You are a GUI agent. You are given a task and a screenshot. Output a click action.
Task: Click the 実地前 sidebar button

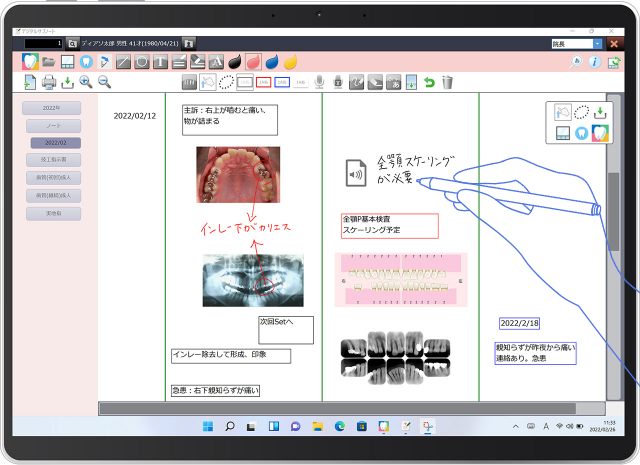coord(53,213)
